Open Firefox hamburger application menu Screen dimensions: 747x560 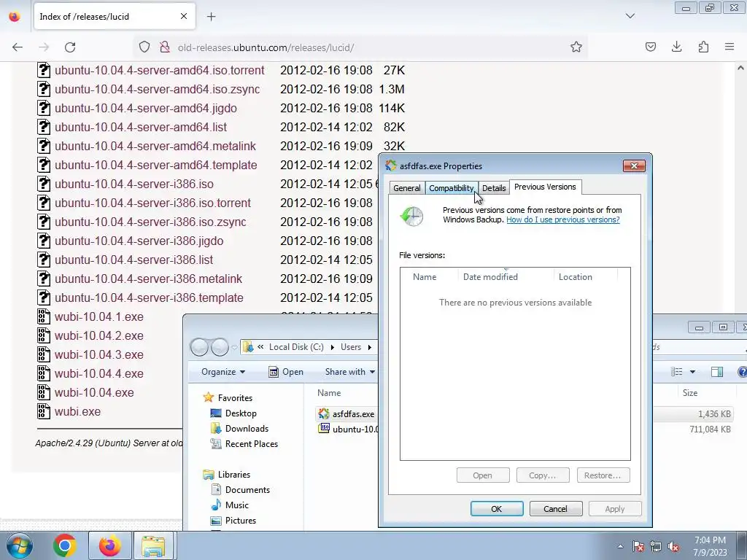point(729,47)
